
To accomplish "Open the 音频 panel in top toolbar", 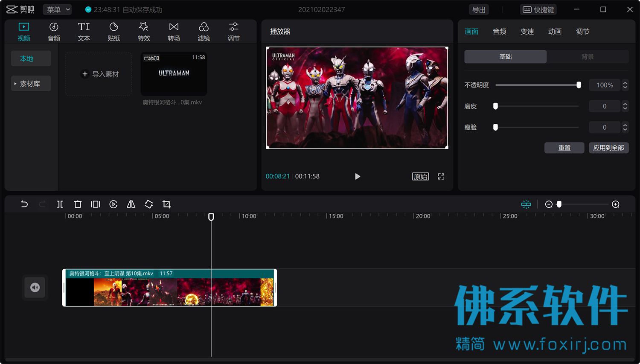I will tap(54, 32).
